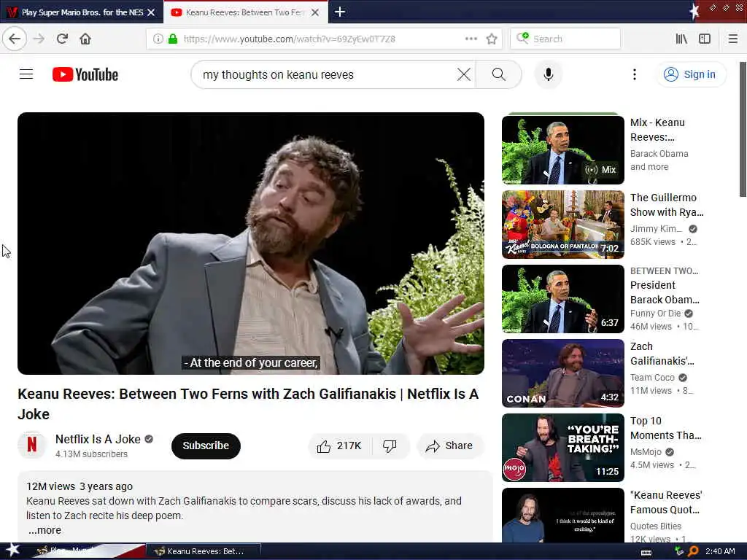Click title 'The Guillermo Show with Rya...'

tap(667, 205)
